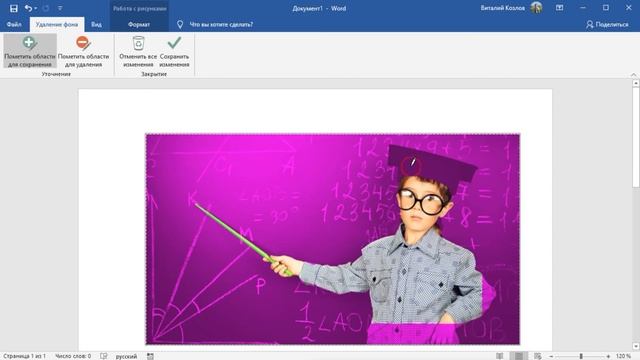640x360 pixels.
Task: Open Customize Quick Access Toolbar dropdown
Action: [x=60, y=8]
